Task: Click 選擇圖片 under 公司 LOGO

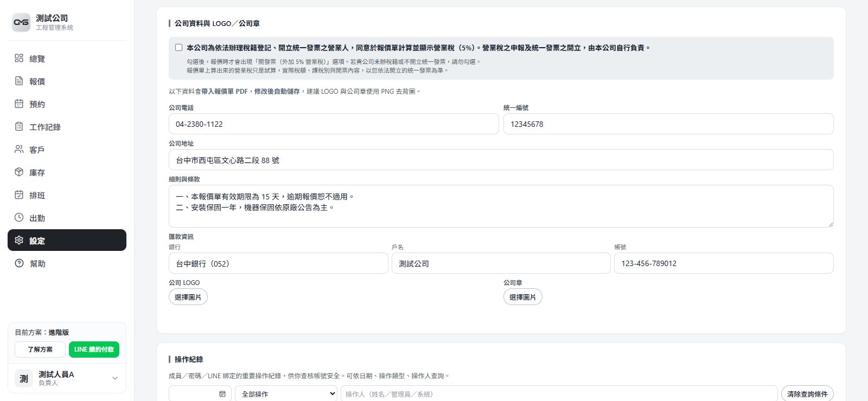Action: [188, 297]
